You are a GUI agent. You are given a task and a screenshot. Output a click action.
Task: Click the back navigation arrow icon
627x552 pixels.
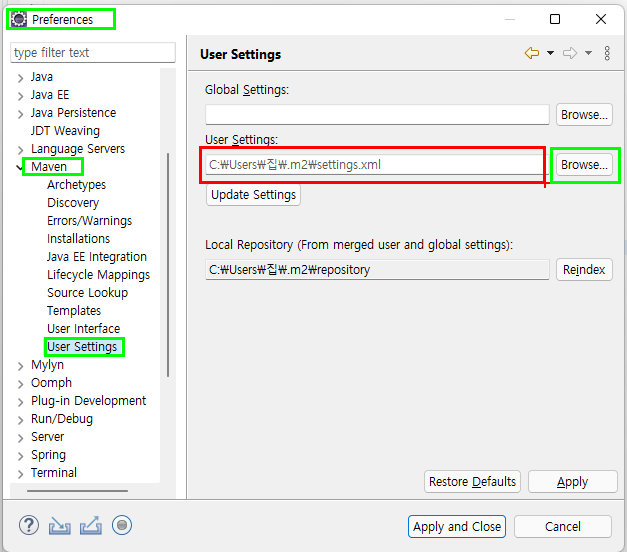pos(532,53)
